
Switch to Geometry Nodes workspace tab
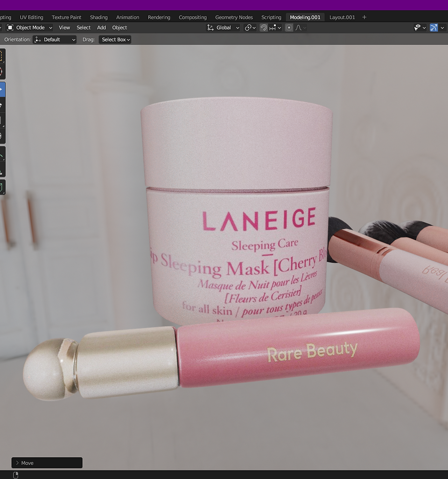(x=234, y=17)
